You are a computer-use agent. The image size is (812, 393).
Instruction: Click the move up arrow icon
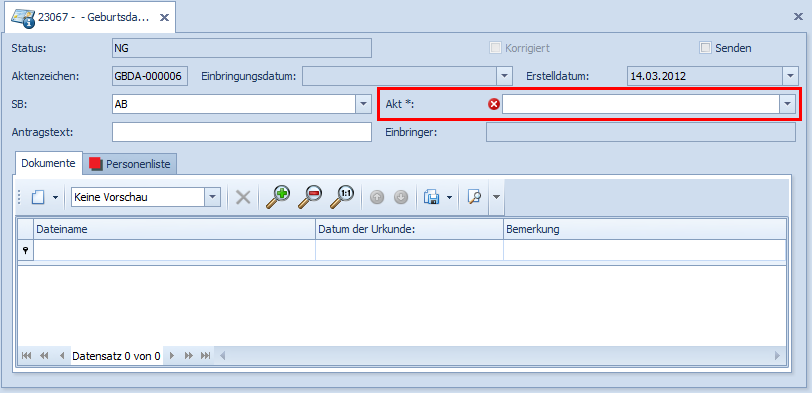click(x=377, y=197)
